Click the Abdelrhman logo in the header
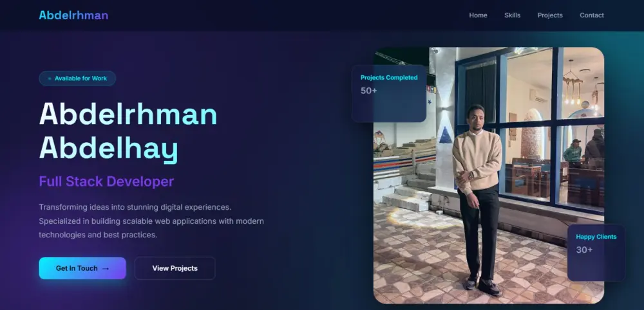 coord(73,15)
